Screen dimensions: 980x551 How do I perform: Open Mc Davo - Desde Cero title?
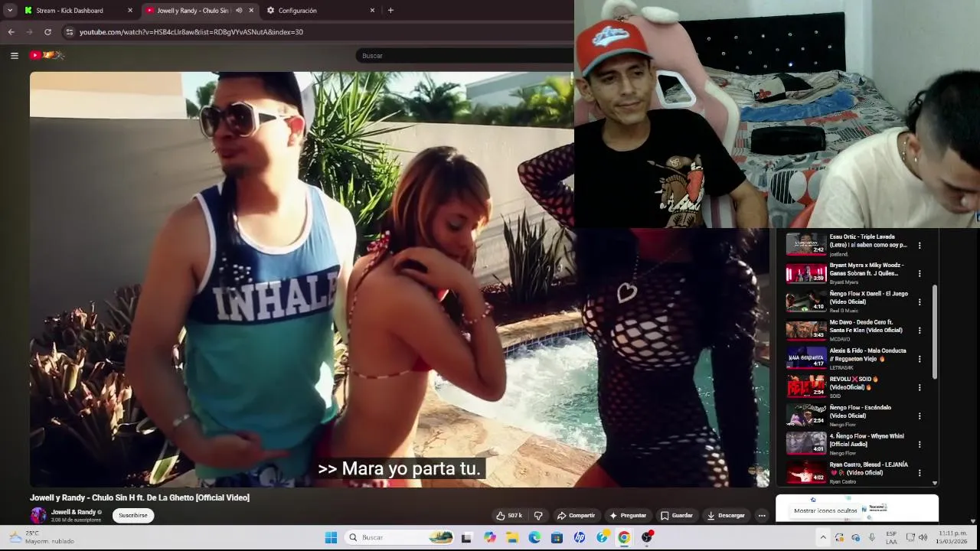pos(866,326)
